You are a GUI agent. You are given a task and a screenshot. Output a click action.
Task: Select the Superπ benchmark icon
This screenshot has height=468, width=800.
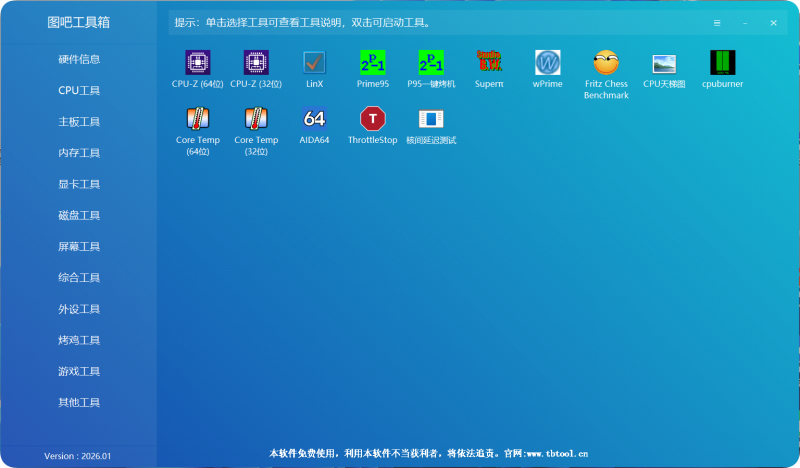tap(489, 61)
